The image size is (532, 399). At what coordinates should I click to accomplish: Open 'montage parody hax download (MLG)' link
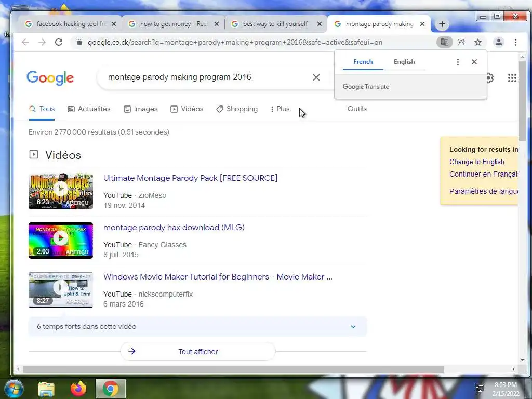click(x=174, y=228)
